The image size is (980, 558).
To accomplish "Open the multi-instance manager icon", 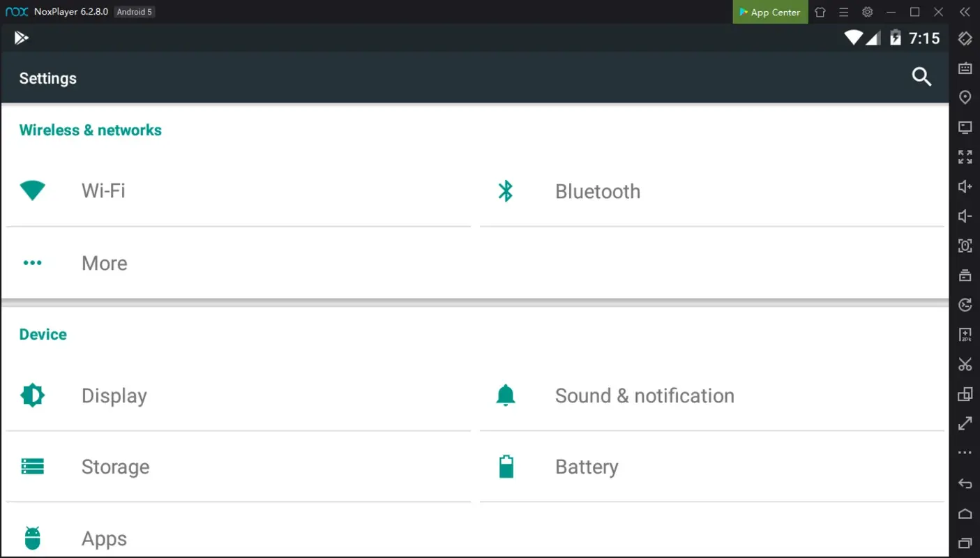I will pyautogui.click(x=965, y=394).
